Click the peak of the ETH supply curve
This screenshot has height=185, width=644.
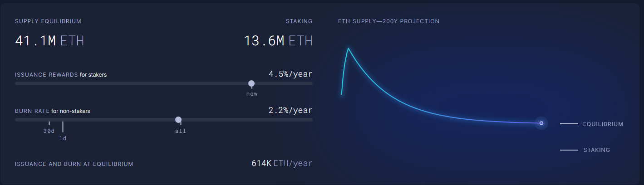click(x=348, y=49)
